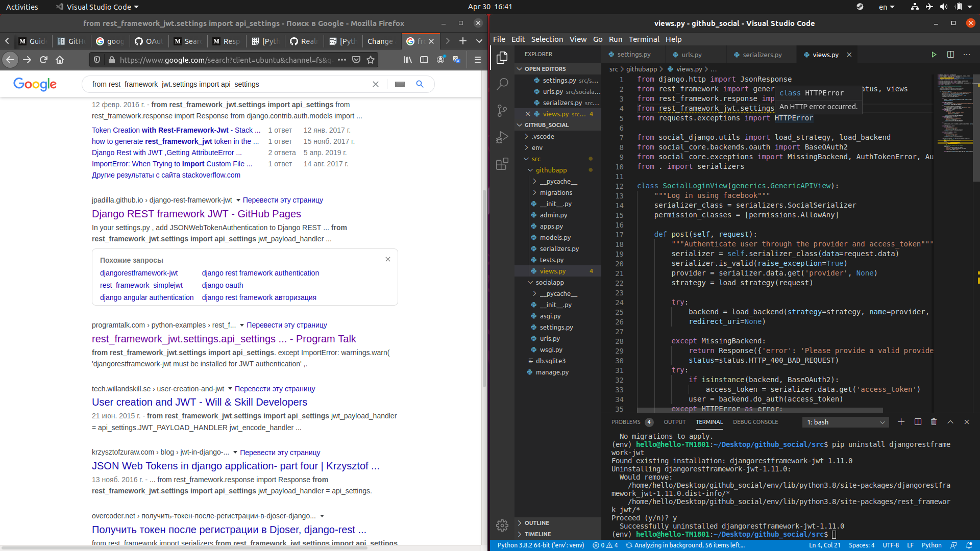Switch to DEBUG CONSOLE tab
The width and height of the screenshot is (980, 551).
755,422
